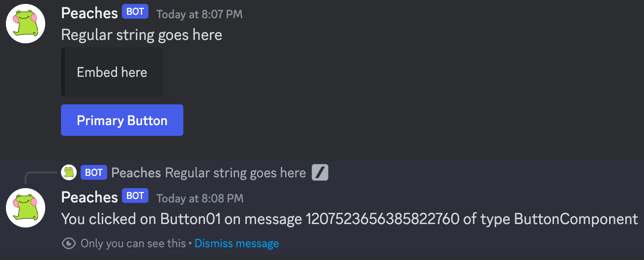Click the Today at 8:07 PM timestamp
The image size is (644, 260).
pyautogui.click(x=200, y=14)
